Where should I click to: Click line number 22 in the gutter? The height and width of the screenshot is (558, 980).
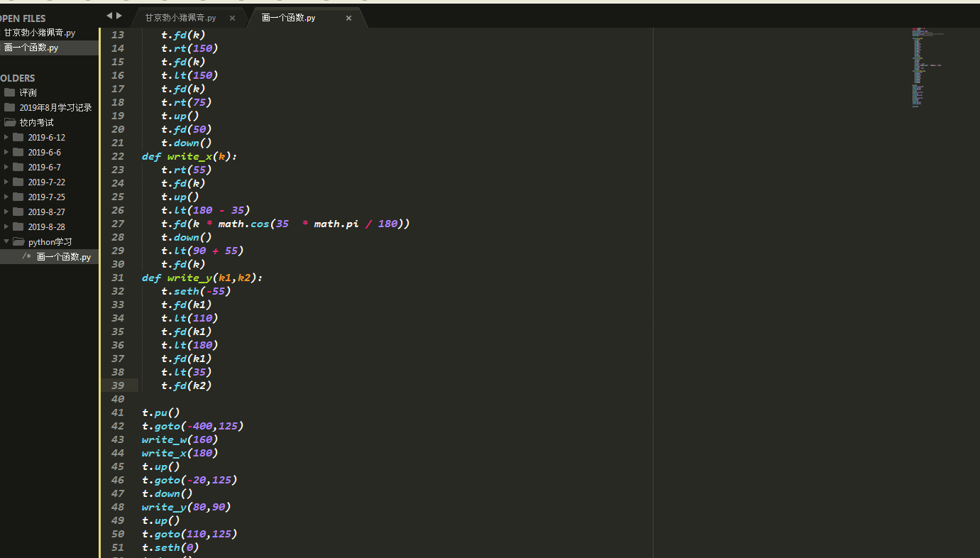pyautogui.click(x=117, y=156)
